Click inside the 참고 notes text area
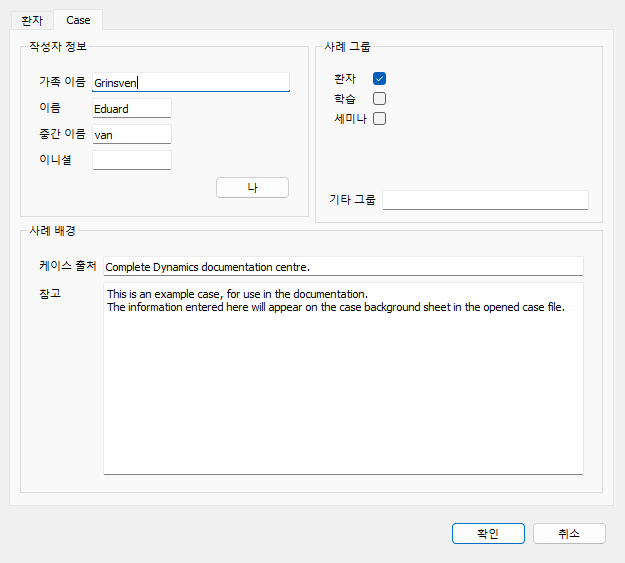 tap(343, 379)
